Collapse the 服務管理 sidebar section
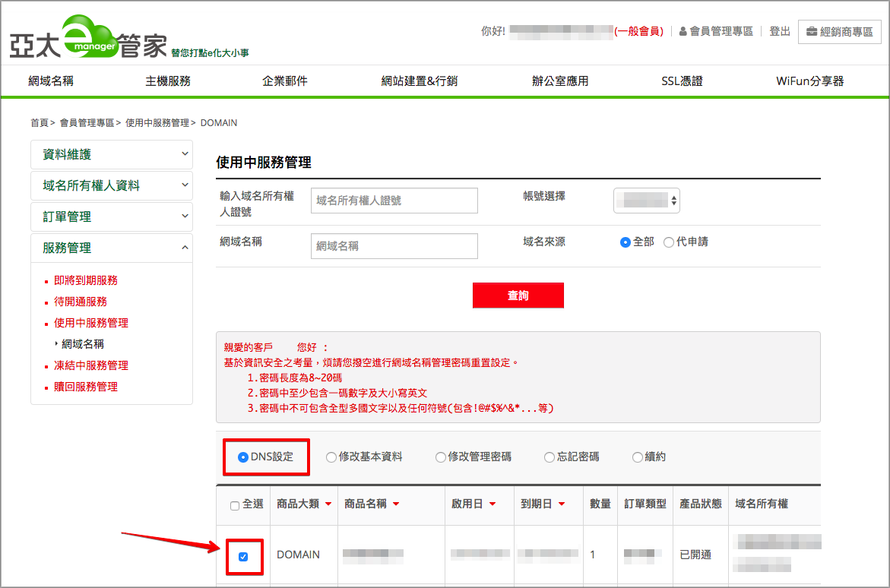This screenshot has height=588, width=890. [112, 248]
